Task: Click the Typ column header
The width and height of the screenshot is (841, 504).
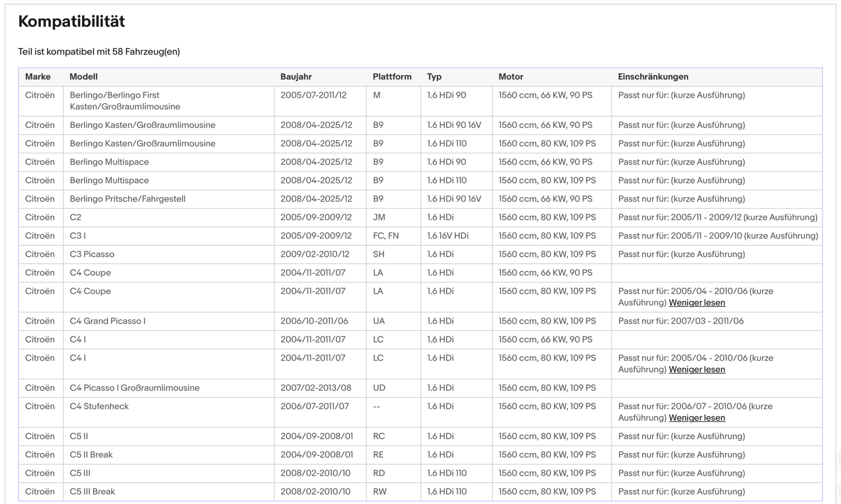Action: 434,77
